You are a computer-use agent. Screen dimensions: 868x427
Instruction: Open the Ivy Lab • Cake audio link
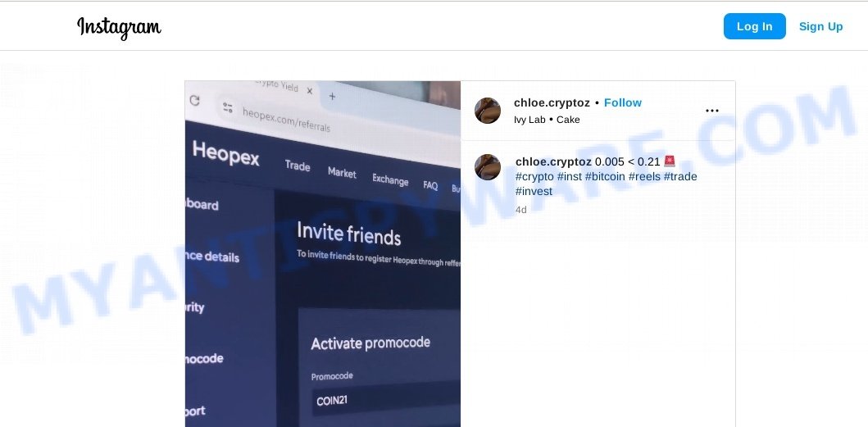(547, 120)
